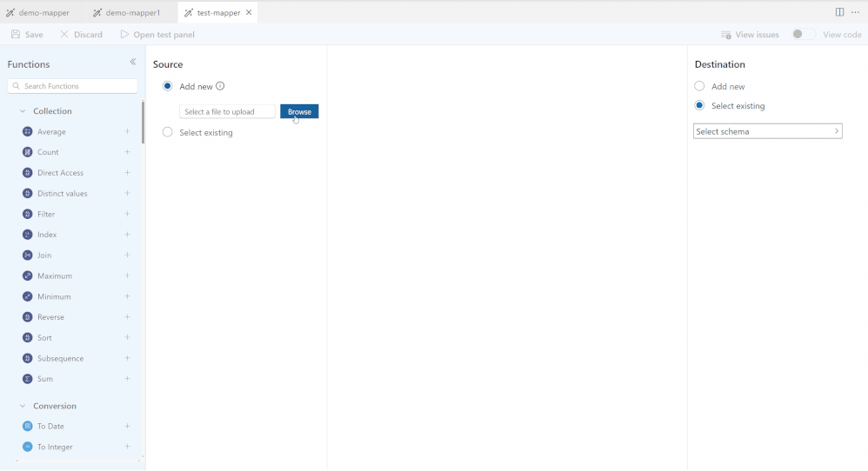The width and height of the screenshot is (868, 471).
Task: Select the Direct Access function label
Action: click(60, 172)
